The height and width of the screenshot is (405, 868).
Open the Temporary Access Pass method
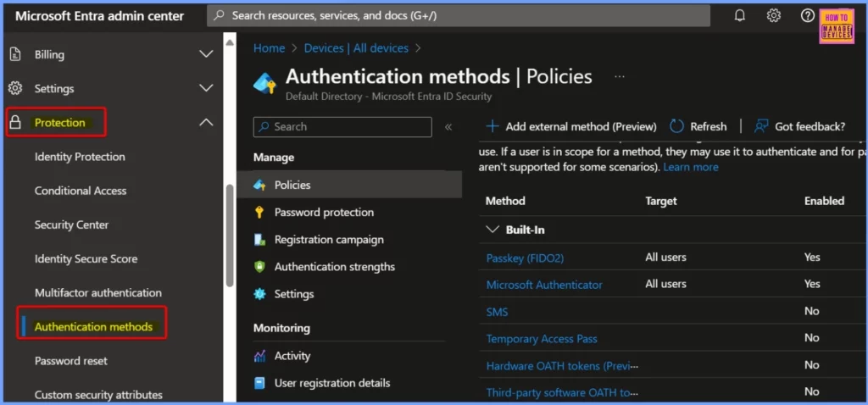pos(542,339)
